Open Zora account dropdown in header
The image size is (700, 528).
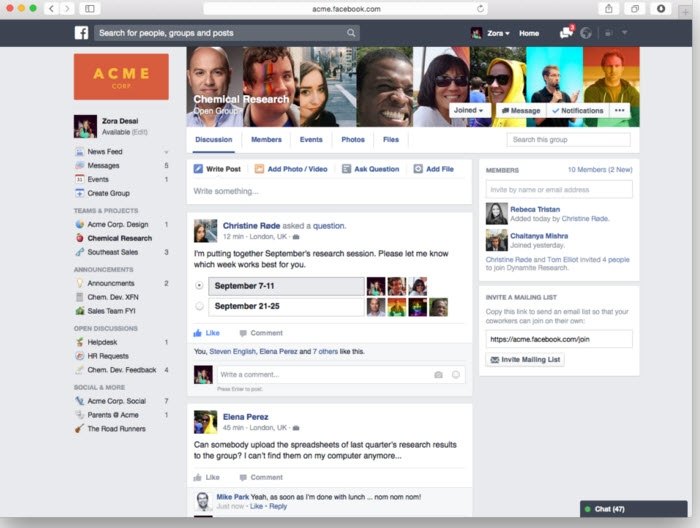point(498,33)
